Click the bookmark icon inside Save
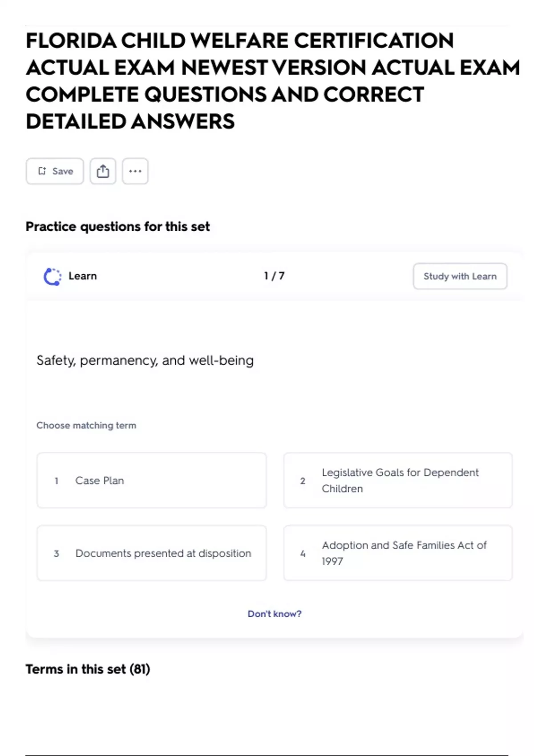 pos(42,171)
